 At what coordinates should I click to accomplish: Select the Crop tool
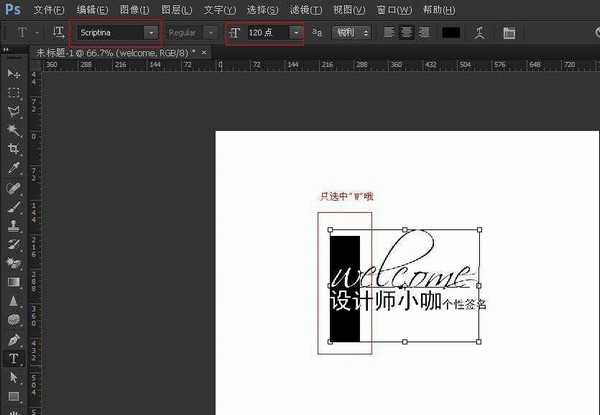(14, 149)
